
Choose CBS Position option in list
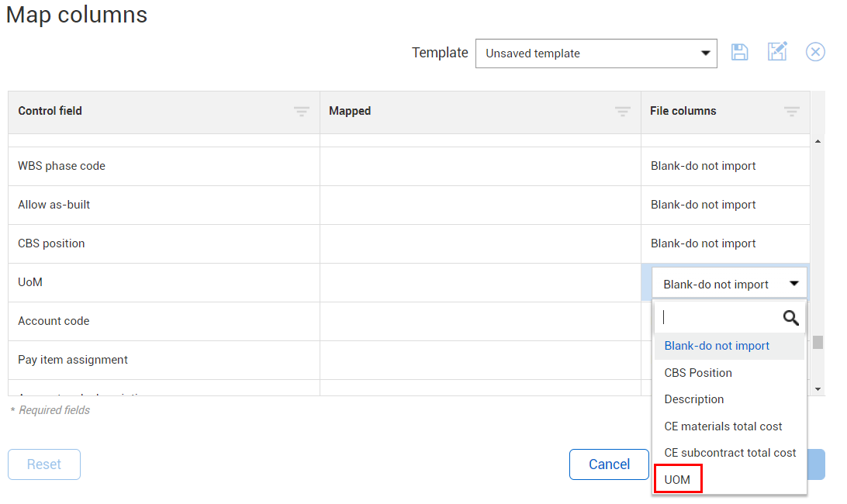(x=698, y=373)
